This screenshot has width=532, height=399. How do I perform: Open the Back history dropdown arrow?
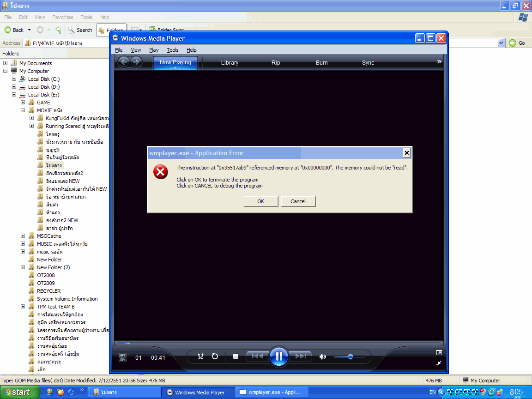pyautogui.click(x=29, y=30)
